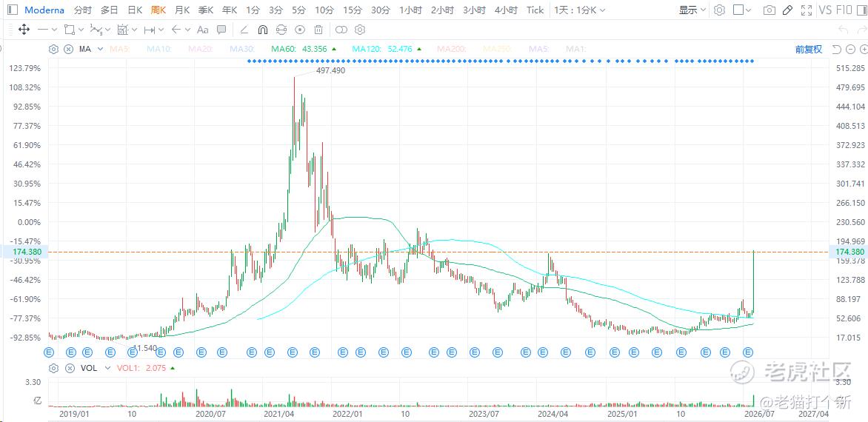Select the rectangle shape tool
The image size is (868, 422).
point(69,30)
